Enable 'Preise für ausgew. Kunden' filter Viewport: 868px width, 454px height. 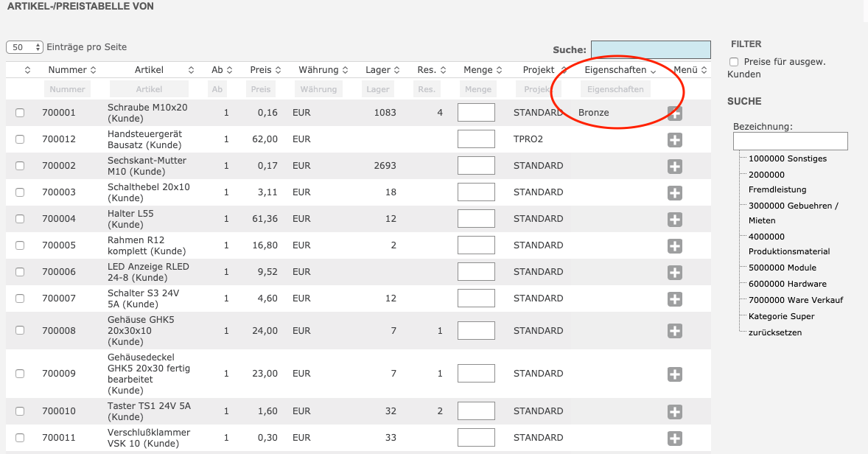[x=734, y=62]
